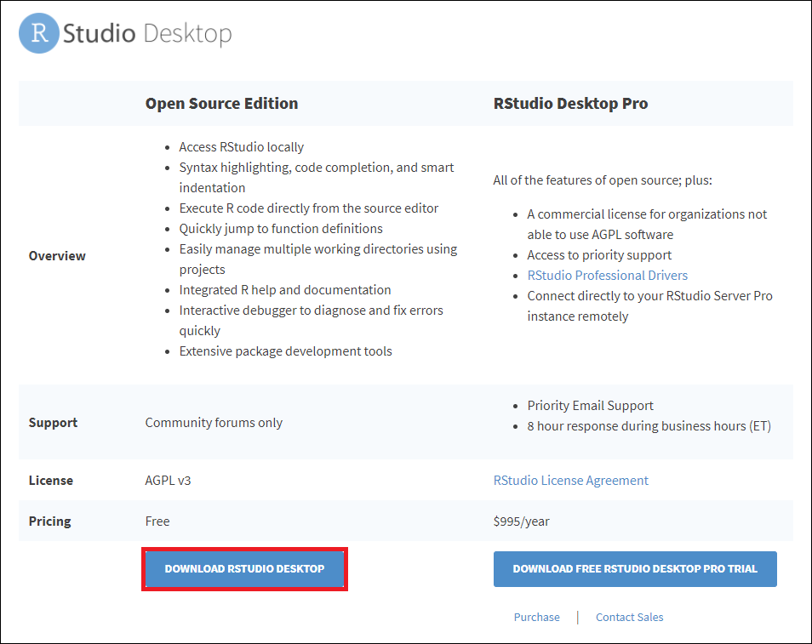812x644 pixels.
Task: Click the 'Community forums only' text
Action: pos(214,423)
